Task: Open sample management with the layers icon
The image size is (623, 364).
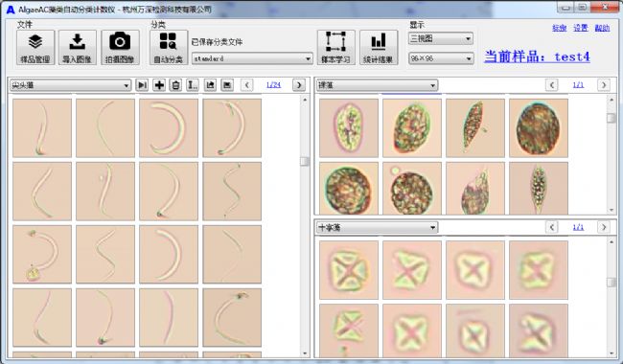Action: pyautogui.click(x=35, y=48)
